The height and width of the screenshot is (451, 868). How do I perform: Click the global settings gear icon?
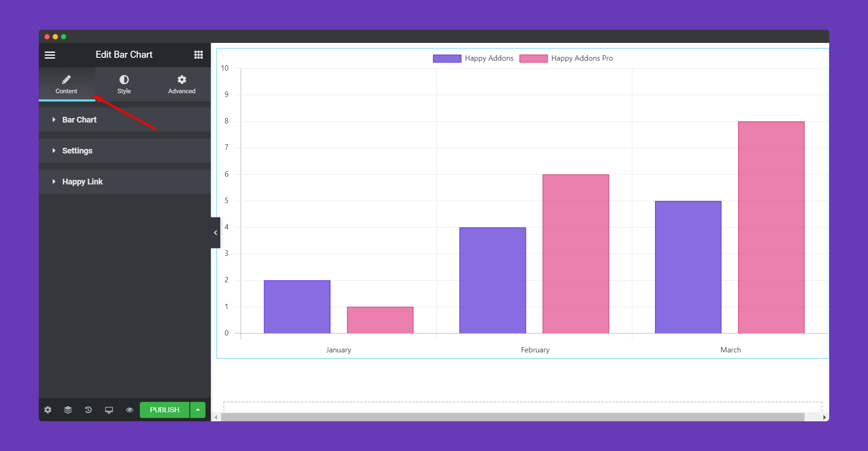47,410
